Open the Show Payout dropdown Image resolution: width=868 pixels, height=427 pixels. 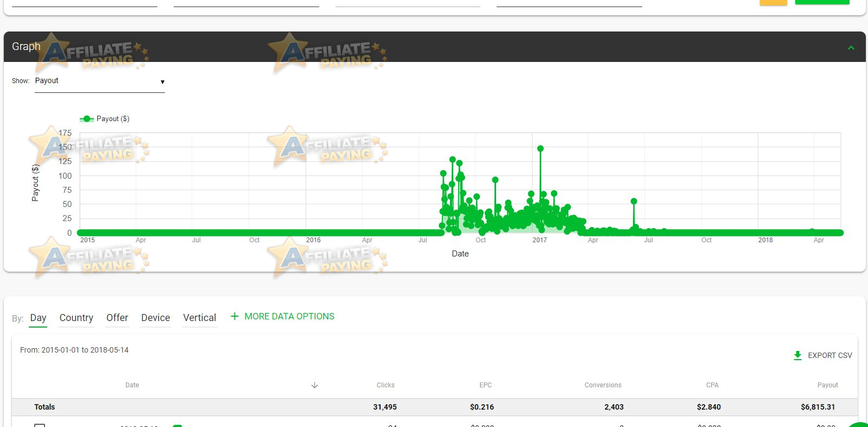click(100, 81)
